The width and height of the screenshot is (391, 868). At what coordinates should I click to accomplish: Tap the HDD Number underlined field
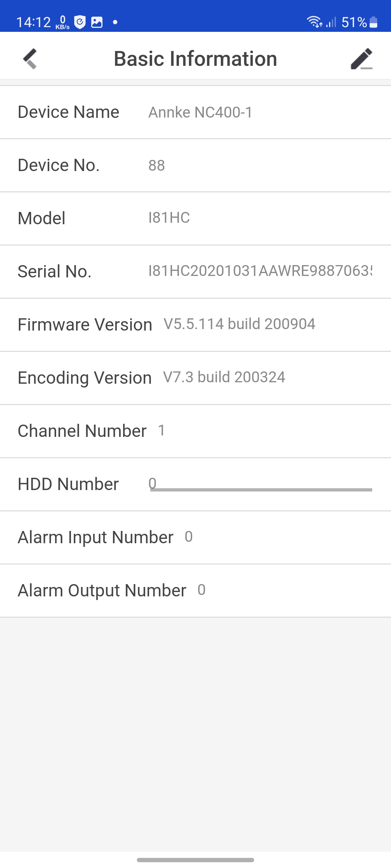click(x=261, y=484)
